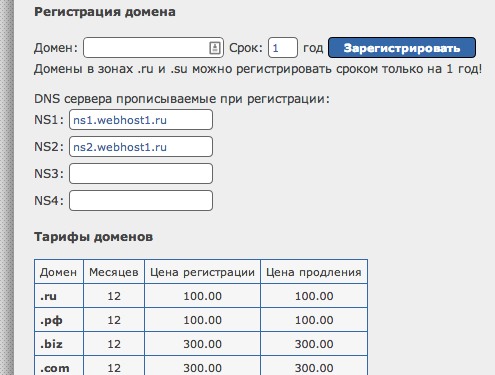The height and width of the screenshot is (375, 495).
Task: Click the Месяцев column header
Action: (114, 272)
